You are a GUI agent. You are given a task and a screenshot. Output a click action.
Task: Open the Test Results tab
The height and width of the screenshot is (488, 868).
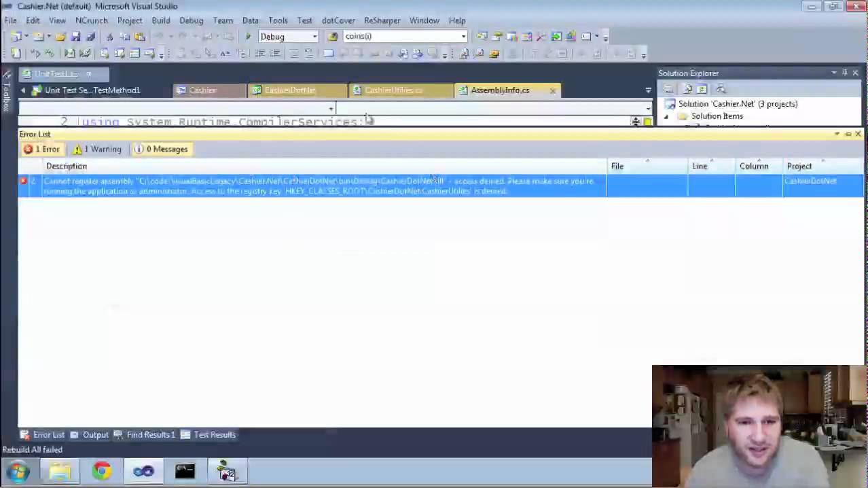pyautogui.click(x=209, y=434)
